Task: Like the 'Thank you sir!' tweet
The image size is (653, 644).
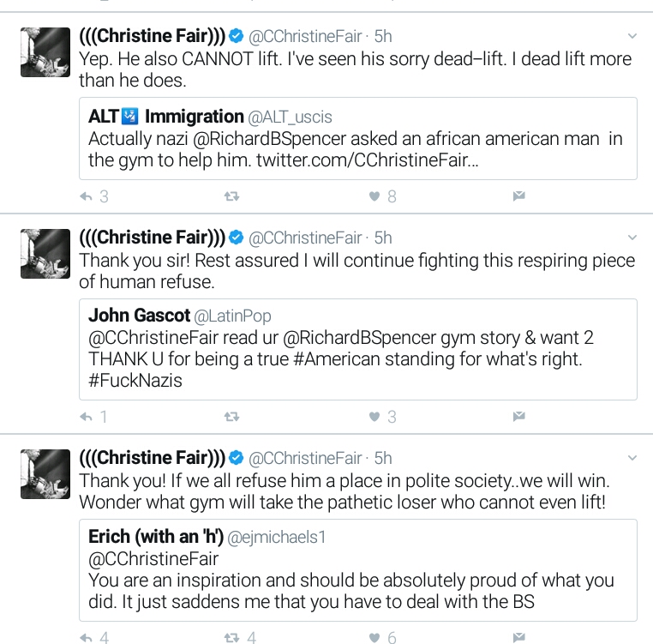Action: tap(374, 417)
